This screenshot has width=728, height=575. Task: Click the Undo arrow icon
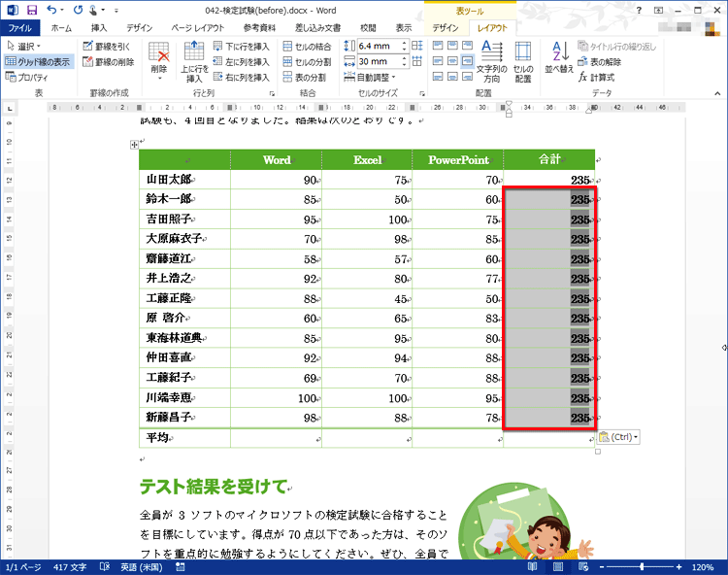point(51,10)
